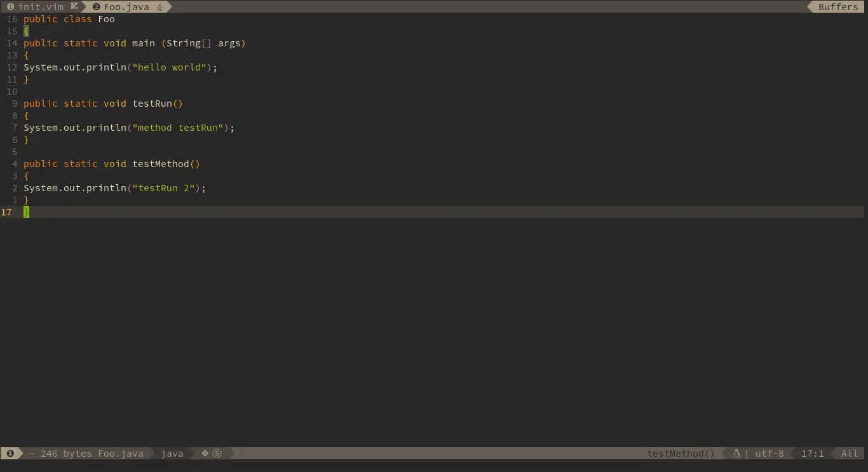Click the Buffers label at top right
This screenshot has width=868, height=472.
pos(837,6)
